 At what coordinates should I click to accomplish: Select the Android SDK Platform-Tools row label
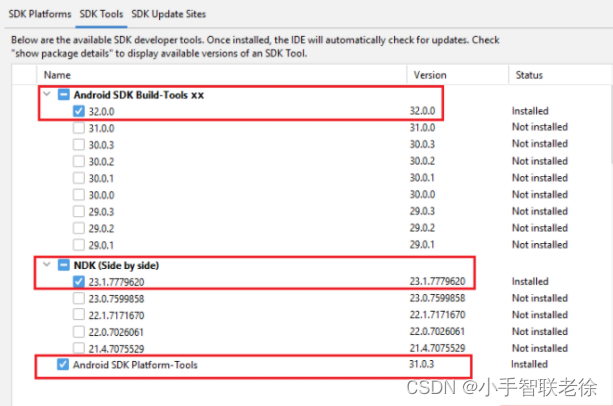[135, 365]
